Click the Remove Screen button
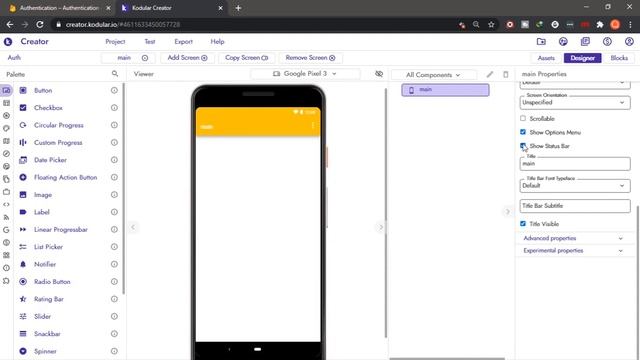 [x=310, y=58]
